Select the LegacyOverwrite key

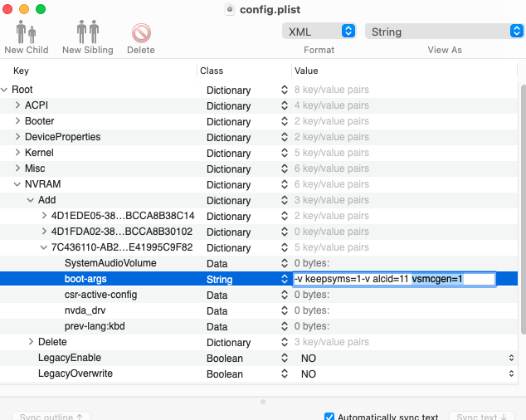tap(75, 374)
